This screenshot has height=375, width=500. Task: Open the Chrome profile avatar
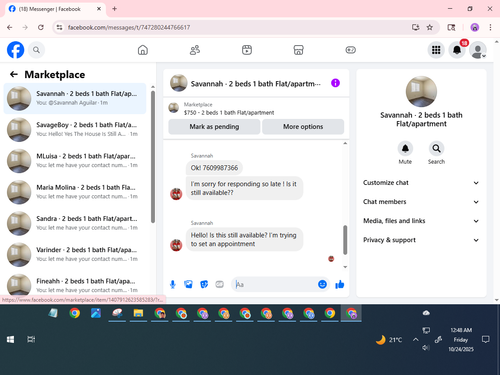pyautogui.click(x=475, y=27)
